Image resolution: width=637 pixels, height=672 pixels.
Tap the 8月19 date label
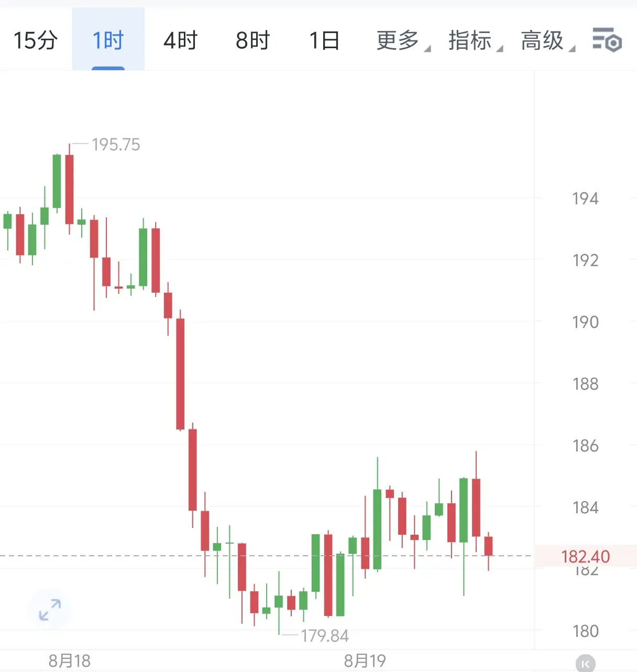pos(365,661)
